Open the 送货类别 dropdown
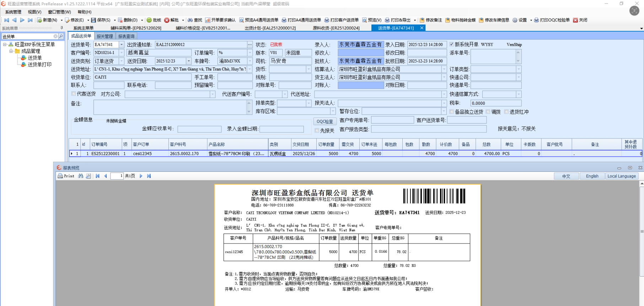Viewport: 644px width, 306px height. (122, 61)
